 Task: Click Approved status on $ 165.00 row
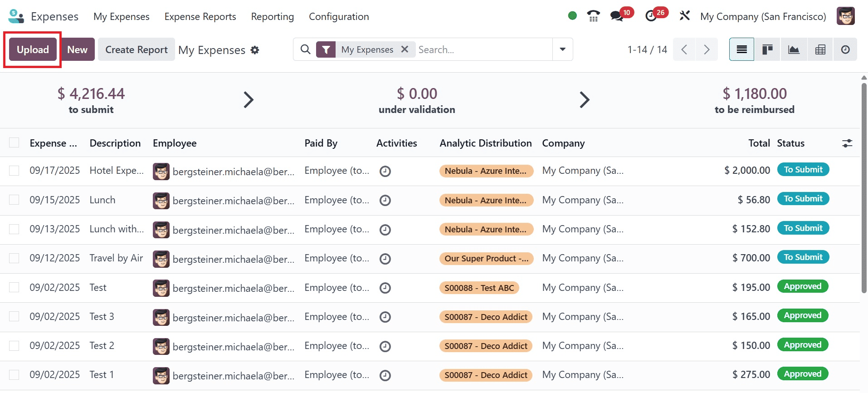[803, 315]
